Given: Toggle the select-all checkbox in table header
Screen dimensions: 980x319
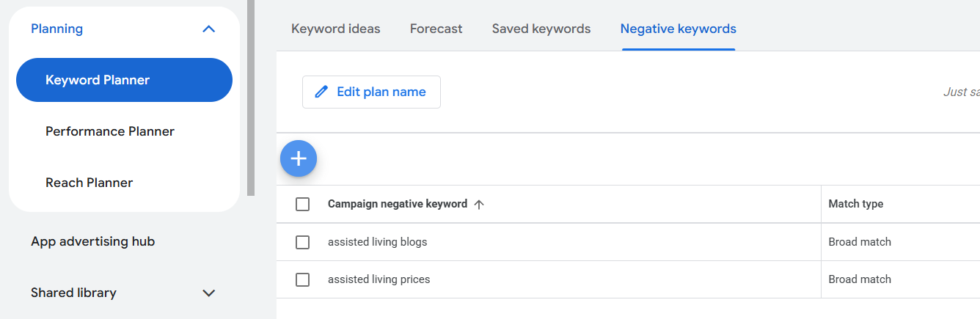Looking at the screenshot, I should tap(302, 205).
